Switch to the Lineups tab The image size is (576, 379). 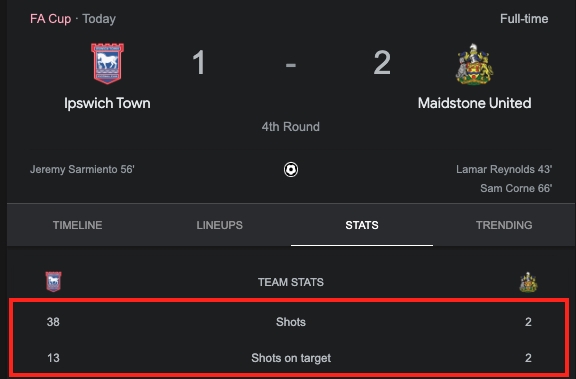tap(219, 225)
